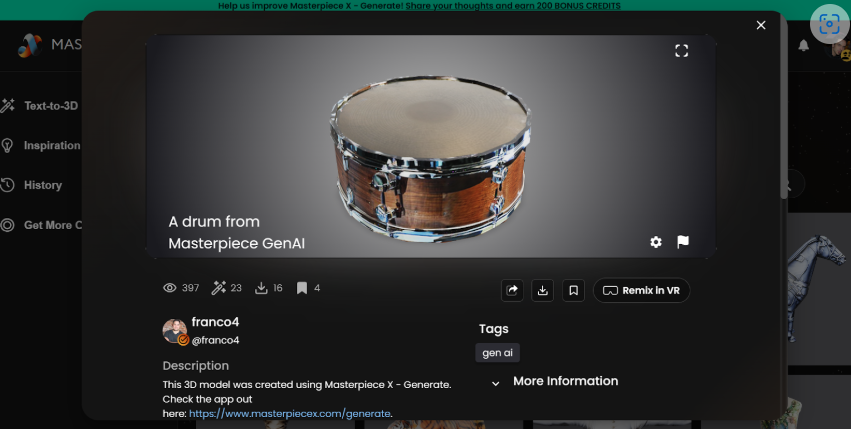
Task: Click the credits coin icon in sidebar
Action: click(x=7, y=225)
